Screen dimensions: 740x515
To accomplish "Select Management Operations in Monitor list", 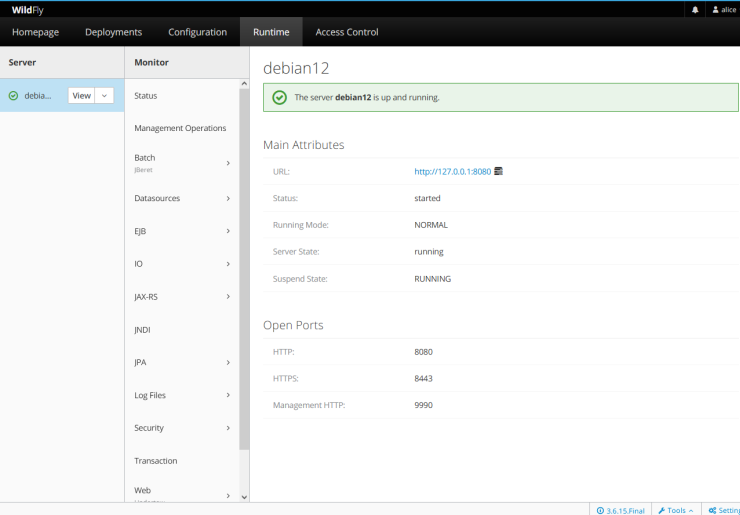I will coord(180,128).
